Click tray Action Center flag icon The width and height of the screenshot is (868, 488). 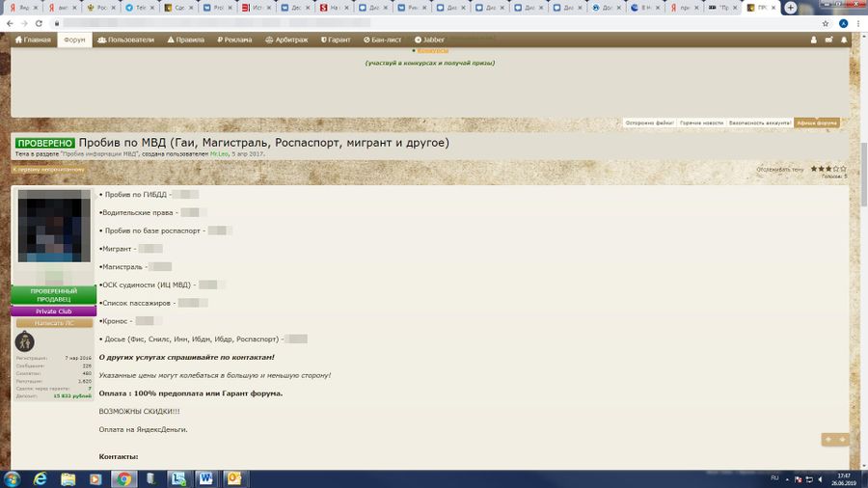tap(798, 479)
